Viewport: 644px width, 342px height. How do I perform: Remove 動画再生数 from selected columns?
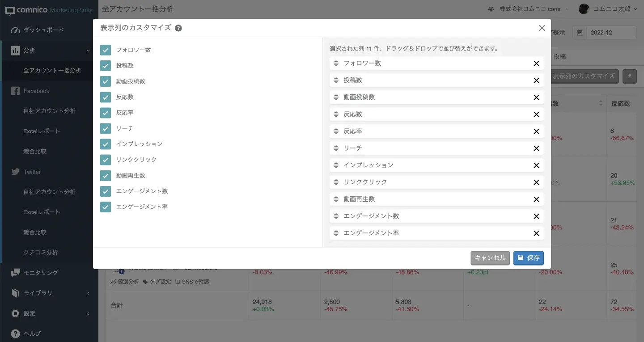[x=536, y=199]
